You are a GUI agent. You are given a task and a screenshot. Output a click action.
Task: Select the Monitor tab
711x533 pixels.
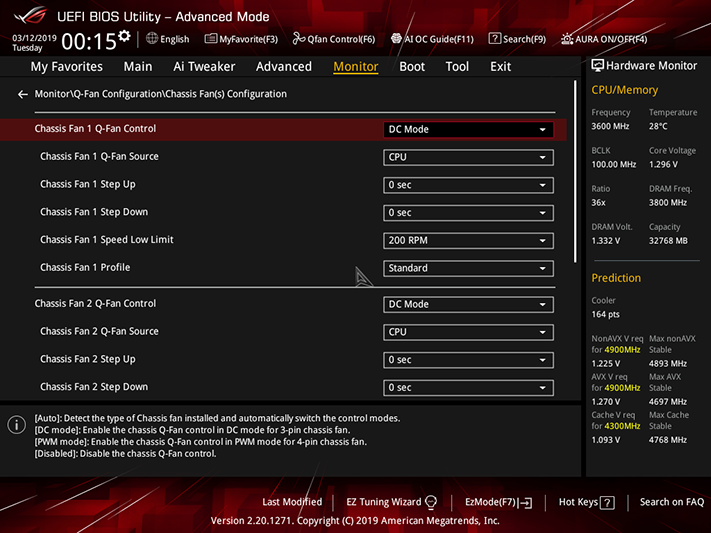point(356,67)
